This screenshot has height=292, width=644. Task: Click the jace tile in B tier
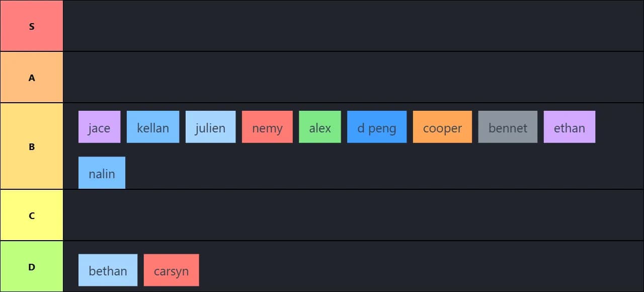coord(99,127)
